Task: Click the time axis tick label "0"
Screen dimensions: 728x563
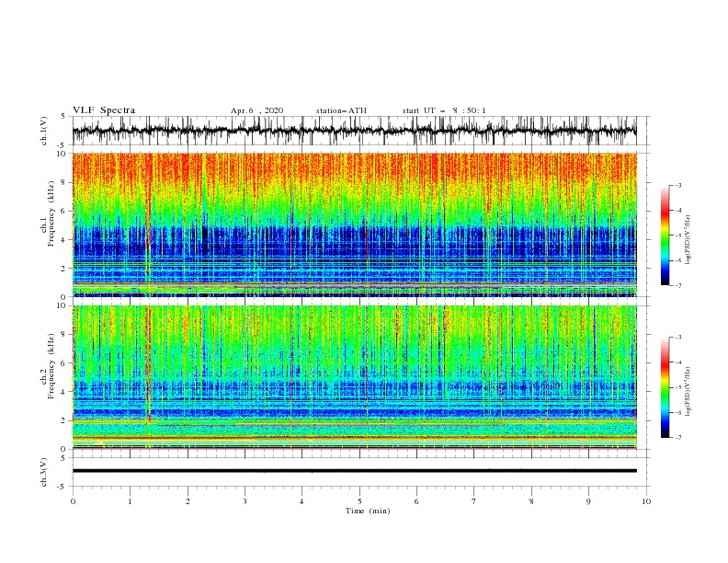Action: [x=73, y=501]
